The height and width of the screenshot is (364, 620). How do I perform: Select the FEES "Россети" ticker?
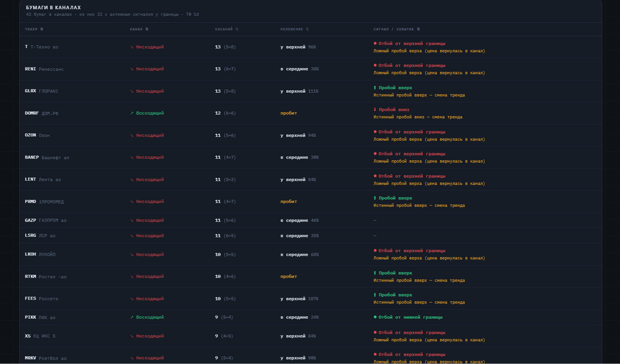click(42, 299)
